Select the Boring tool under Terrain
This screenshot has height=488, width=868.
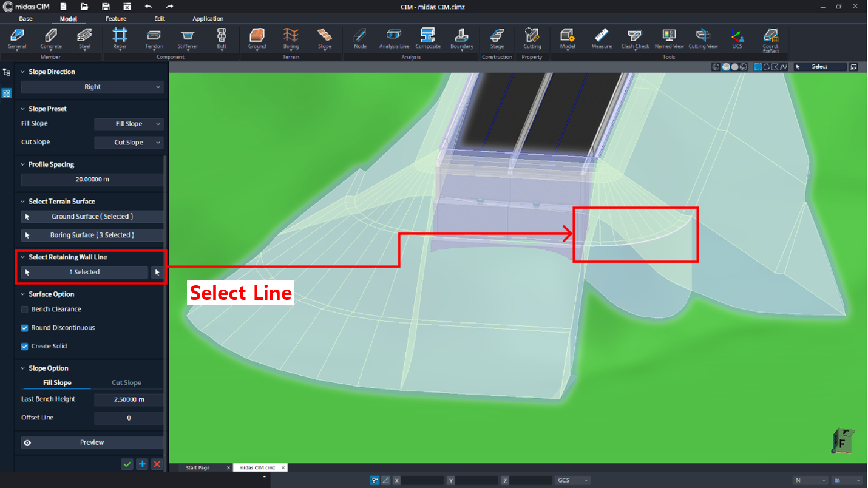[x=291, y=38]
